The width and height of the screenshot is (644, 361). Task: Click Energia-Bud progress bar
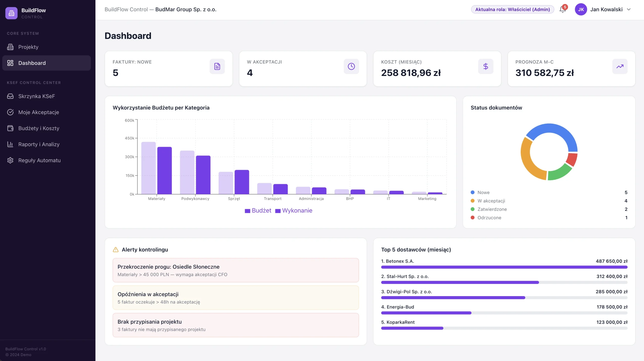504,313
